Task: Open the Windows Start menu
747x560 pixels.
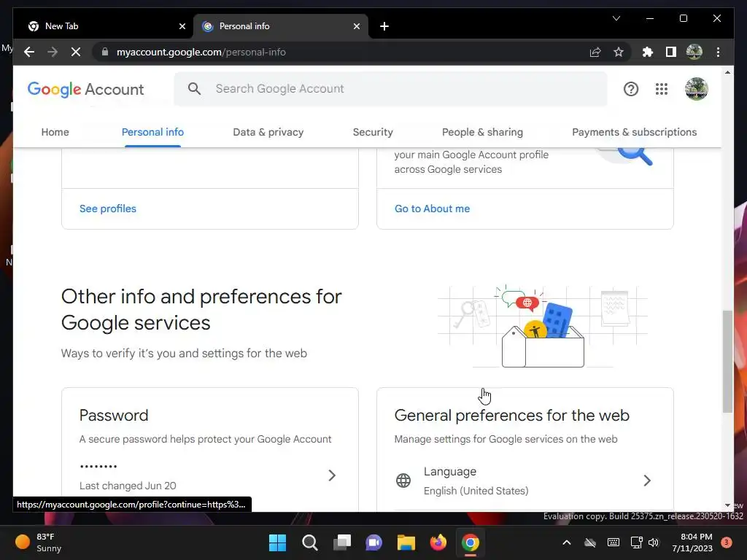Action: [277, 542]
